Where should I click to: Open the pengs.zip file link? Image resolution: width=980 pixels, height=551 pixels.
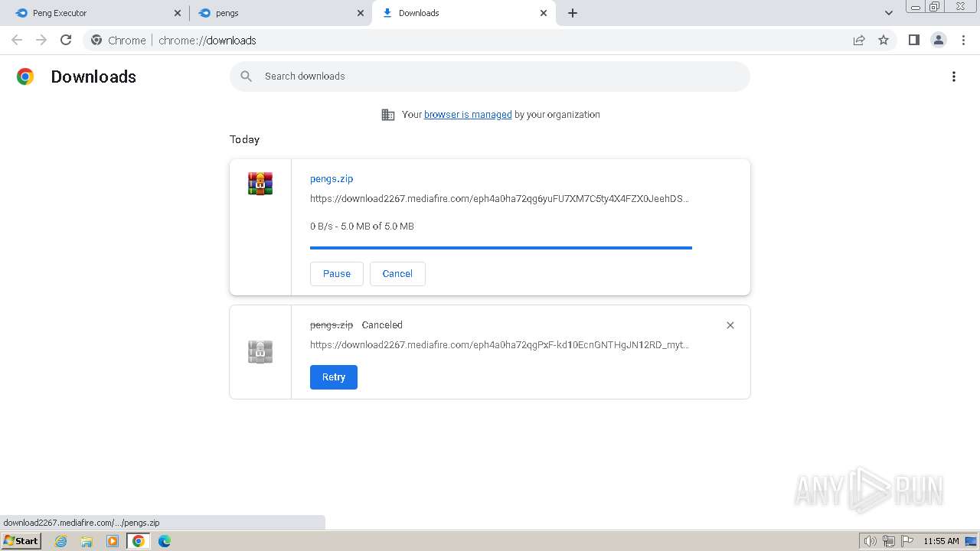tap(332, 178)
